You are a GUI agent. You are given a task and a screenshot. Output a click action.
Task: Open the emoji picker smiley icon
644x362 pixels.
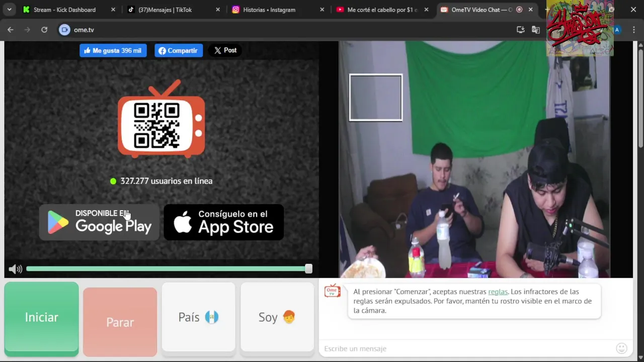pyautogui.click(x=622, y=348)
